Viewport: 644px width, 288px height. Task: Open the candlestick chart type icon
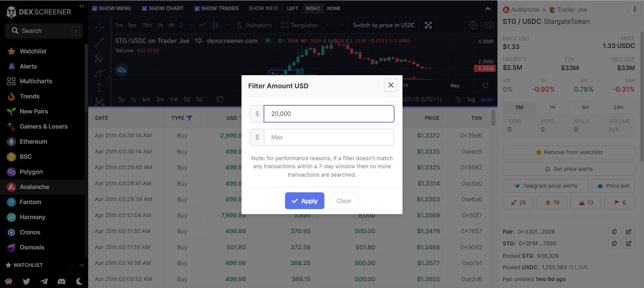click(x=215, y=25)
